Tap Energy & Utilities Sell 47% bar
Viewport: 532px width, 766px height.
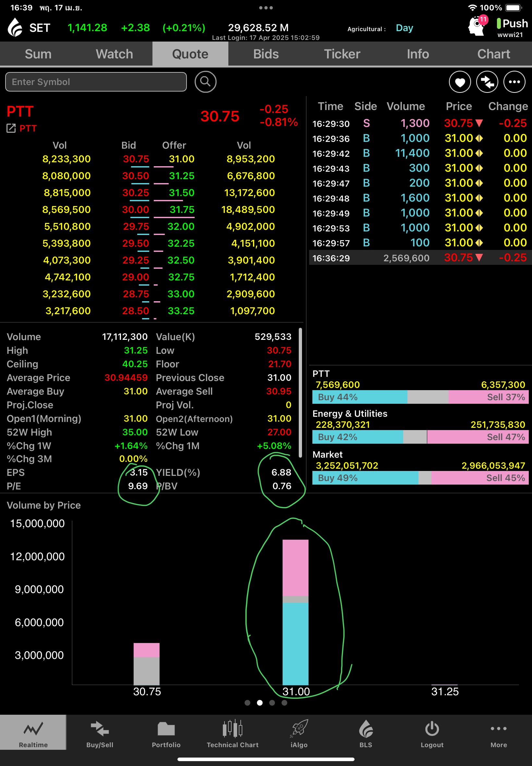[x=478, y=437]
